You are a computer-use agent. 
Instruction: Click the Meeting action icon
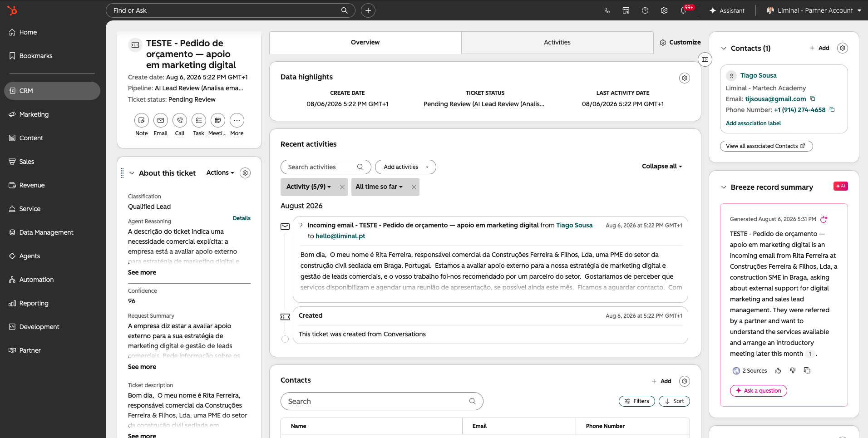point(218,120)
